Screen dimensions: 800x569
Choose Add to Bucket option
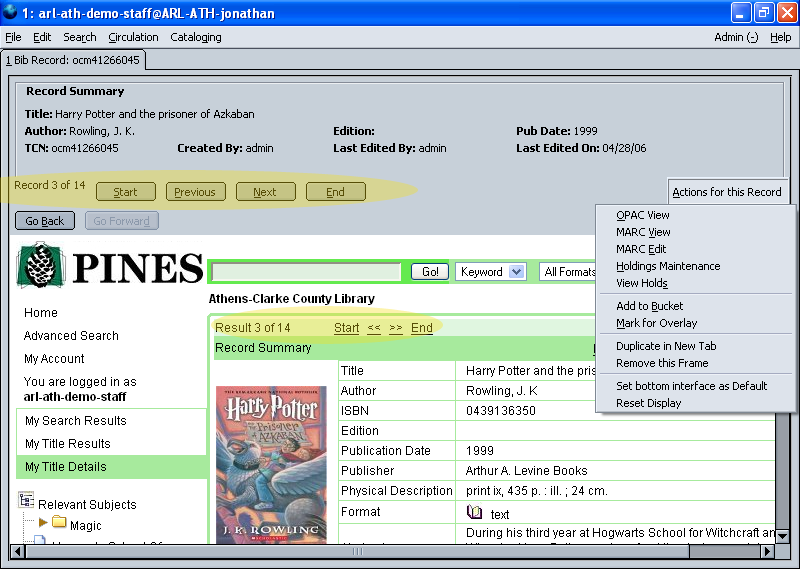pos(650,306)
